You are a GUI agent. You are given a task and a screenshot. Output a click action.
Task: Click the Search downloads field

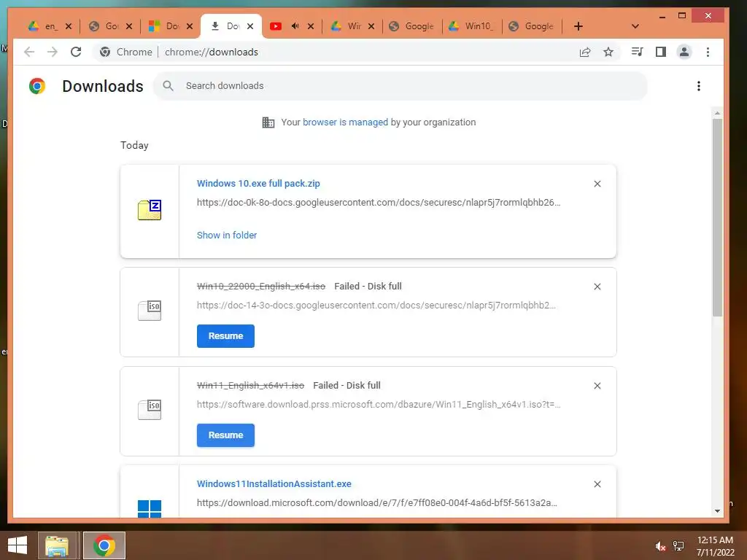tap(400, 86)
